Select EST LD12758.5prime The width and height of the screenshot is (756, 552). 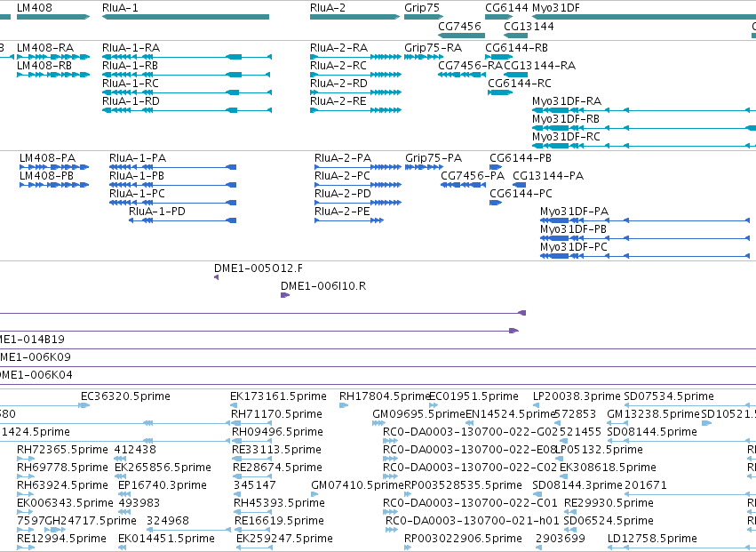click(x=681, y=548)
